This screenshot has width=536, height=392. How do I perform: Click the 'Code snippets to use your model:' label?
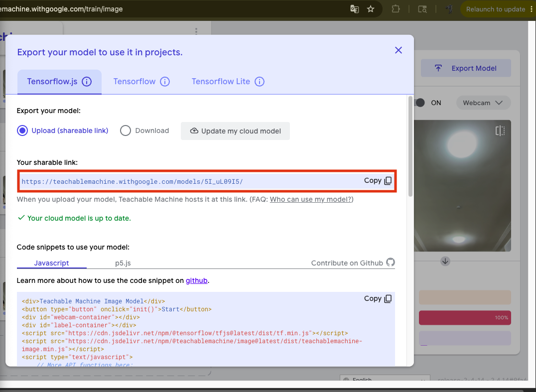tap(73, 247)
